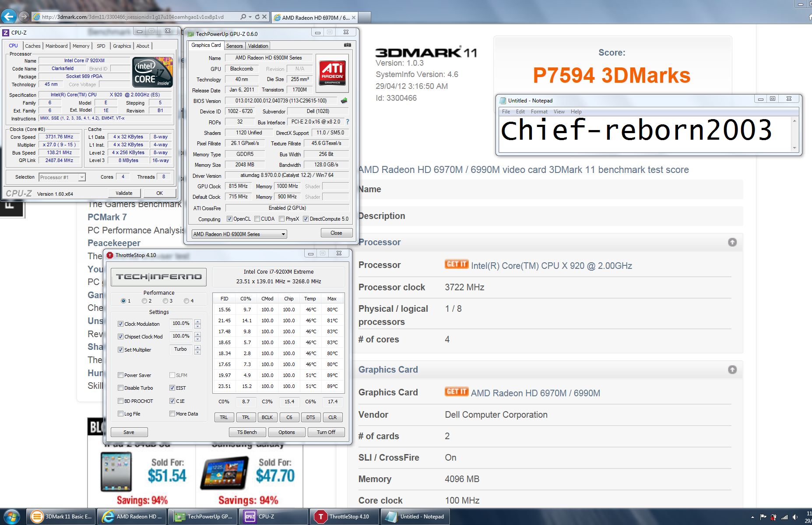Screen dimensions: 812x525
Task: Open the Sensors tab in GPU-Z
Action: coord(234,46)
